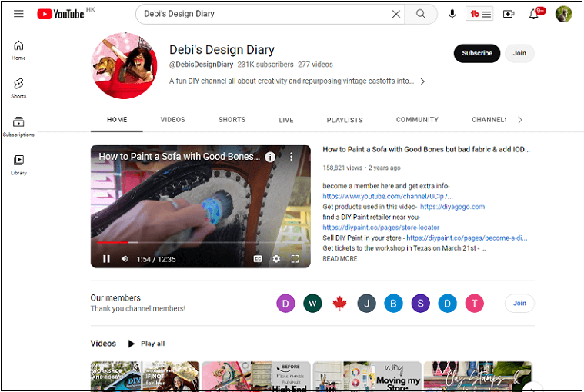
Task: Click the 158,821 views text
Action: [342, 168]
